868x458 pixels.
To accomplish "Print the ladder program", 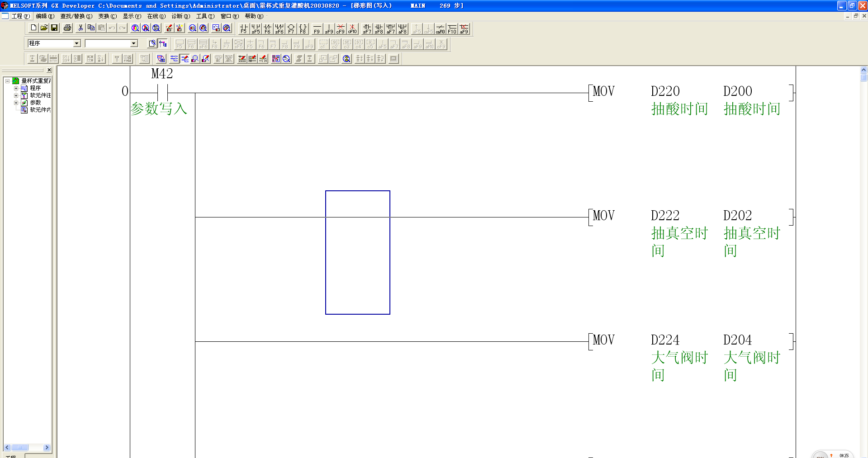I will click(67, 28).
